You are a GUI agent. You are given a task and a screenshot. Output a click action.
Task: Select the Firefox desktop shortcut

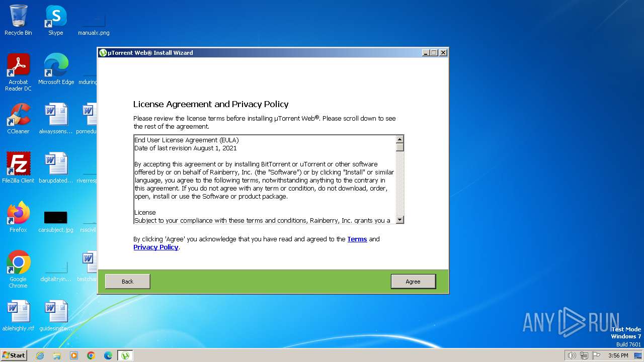18,218
